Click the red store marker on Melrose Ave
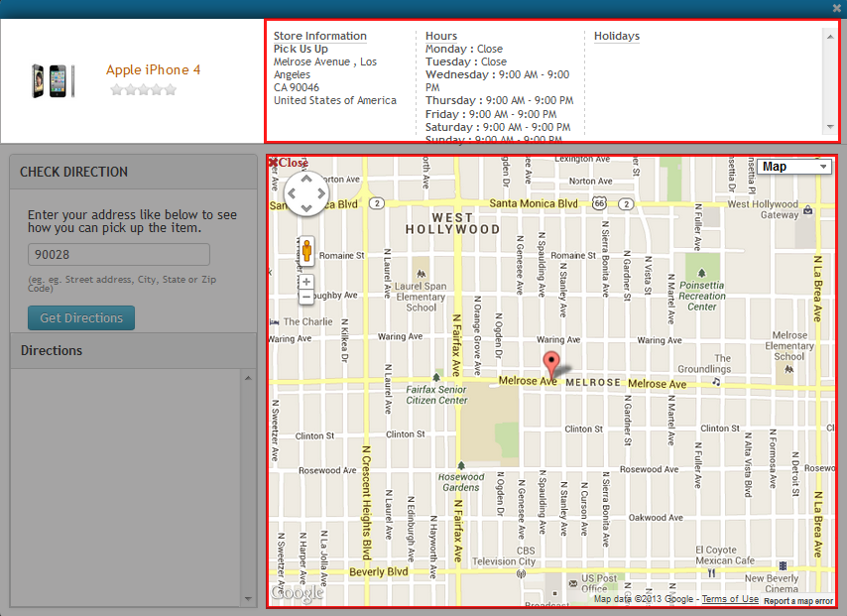Image resolution: width=847 pixels, height=616 pixels. (551, 363)
